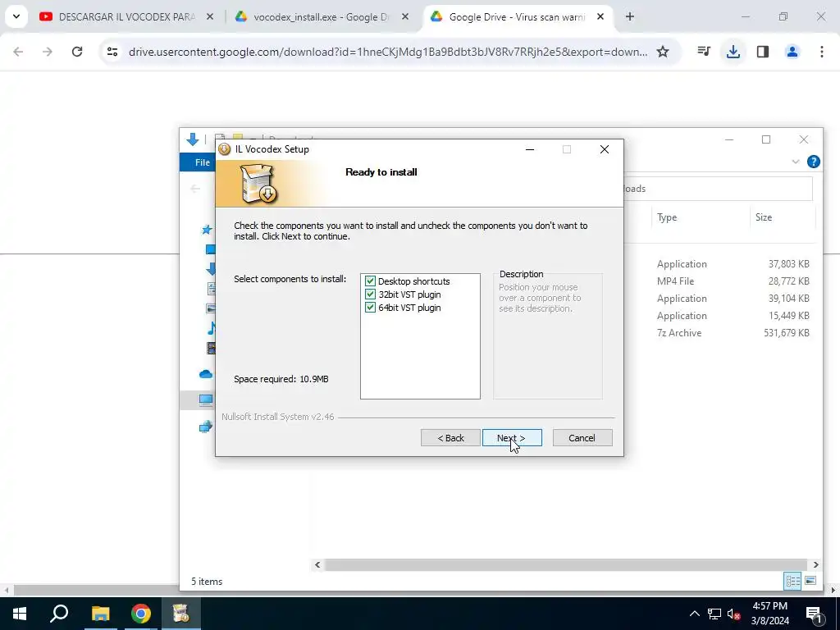Click the IL Vocodex Setup title icon

coord(225,149)
